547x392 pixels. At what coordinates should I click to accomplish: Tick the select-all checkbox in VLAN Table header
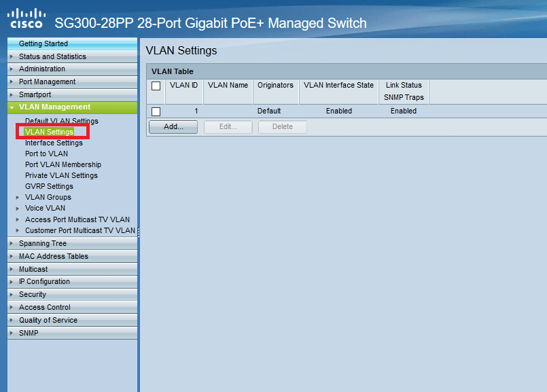(156, 86)
